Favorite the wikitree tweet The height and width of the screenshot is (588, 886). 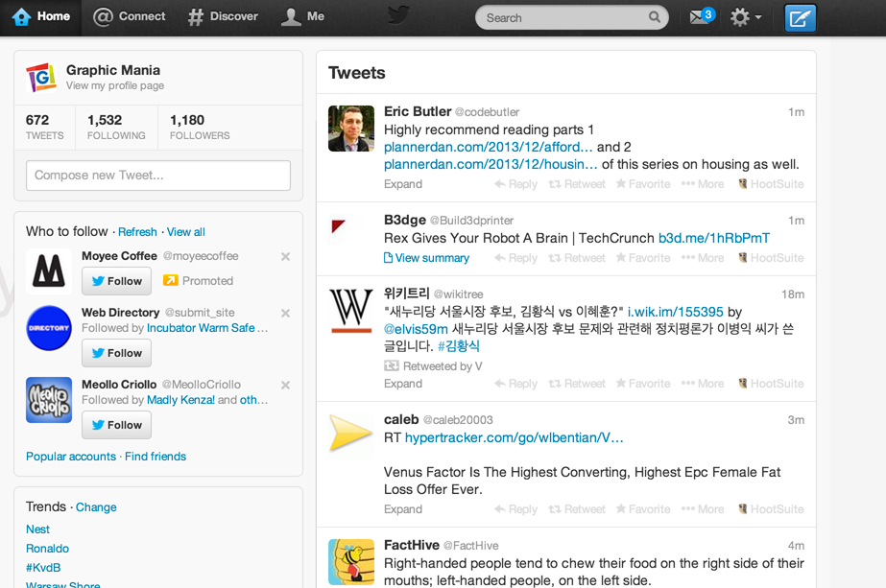643,384
